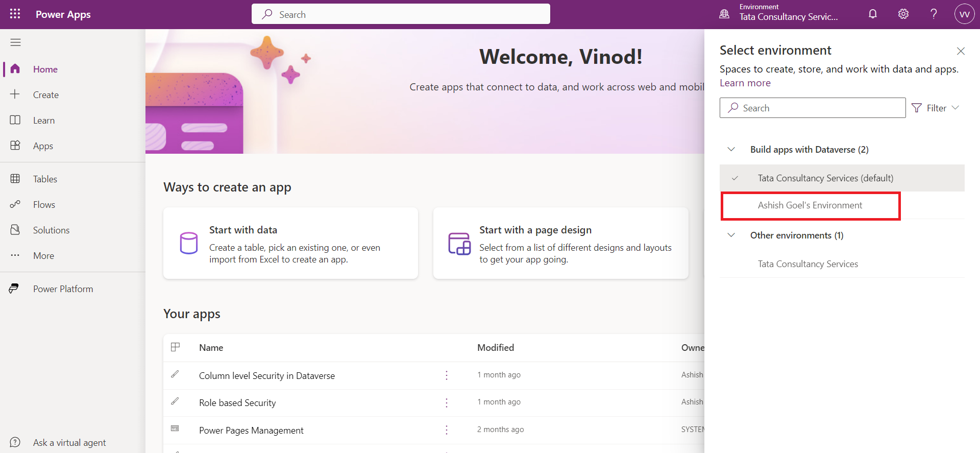Open the app launcher waffle icon
The width and height of the screenshot is (980, 453).
point(15,14)
